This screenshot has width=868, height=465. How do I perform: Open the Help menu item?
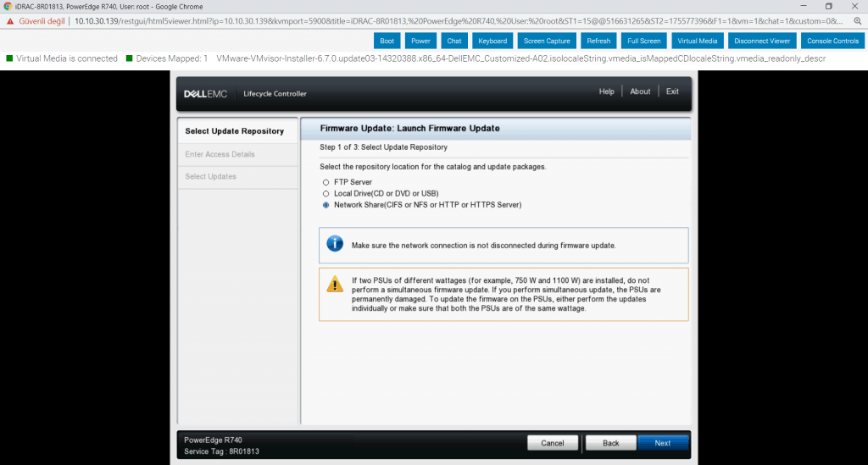click(606, 91)
